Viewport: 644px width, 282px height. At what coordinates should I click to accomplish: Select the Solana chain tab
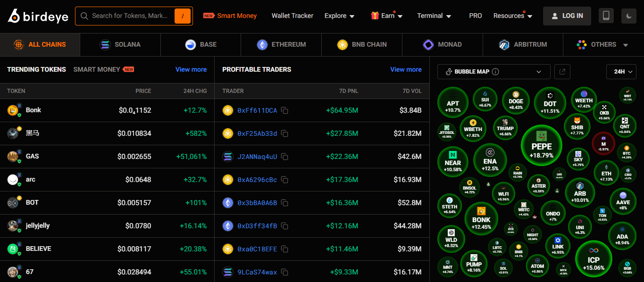point(120,45)
